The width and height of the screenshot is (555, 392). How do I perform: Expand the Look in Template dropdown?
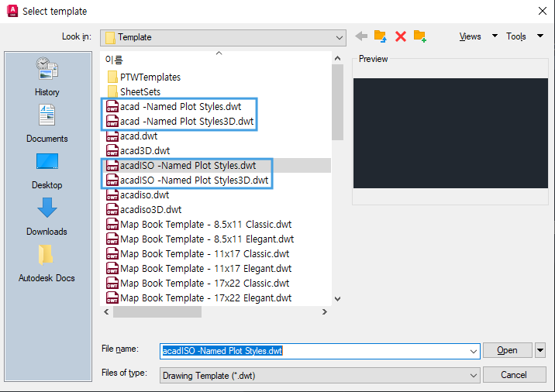click(339, 37)
